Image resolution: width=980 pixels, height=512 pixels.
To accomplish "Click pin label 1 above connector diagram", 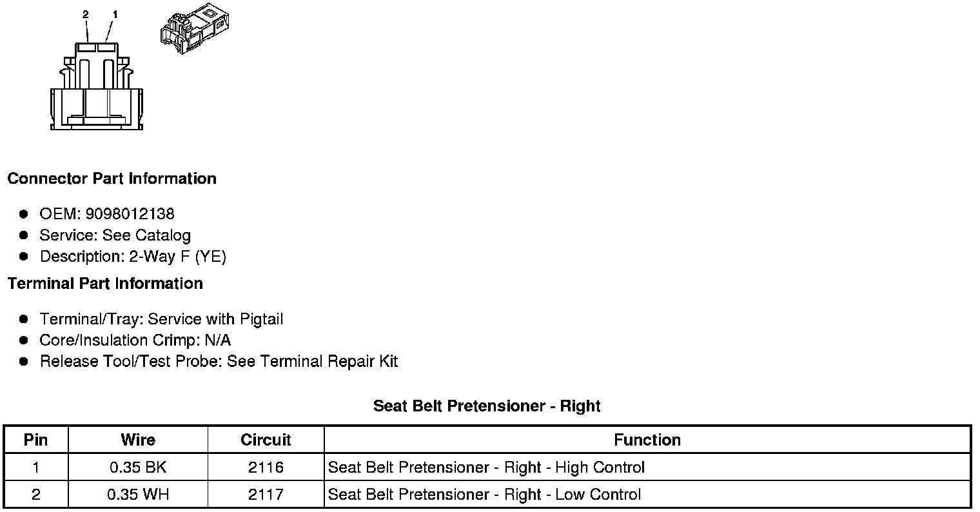I will click(115, 14).
